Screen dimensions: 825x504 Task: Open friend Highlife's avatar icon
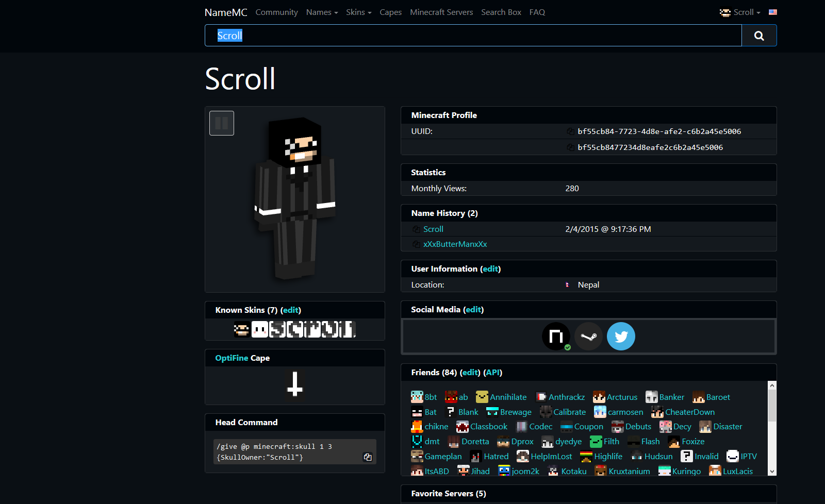click(586, 456)
